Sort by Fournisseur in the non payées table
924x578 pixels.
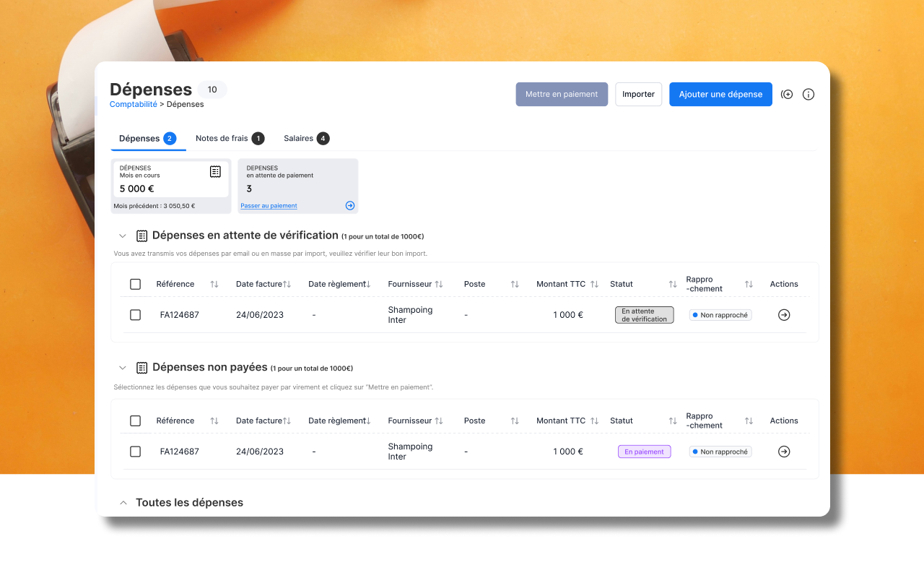(x=439, y=420)
